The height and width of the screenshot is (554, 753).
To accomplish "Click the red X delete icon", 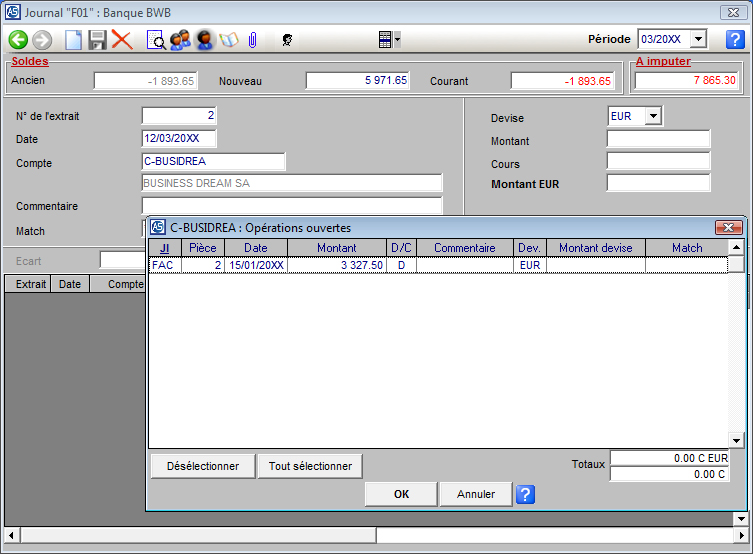I will tap(122, 40).
